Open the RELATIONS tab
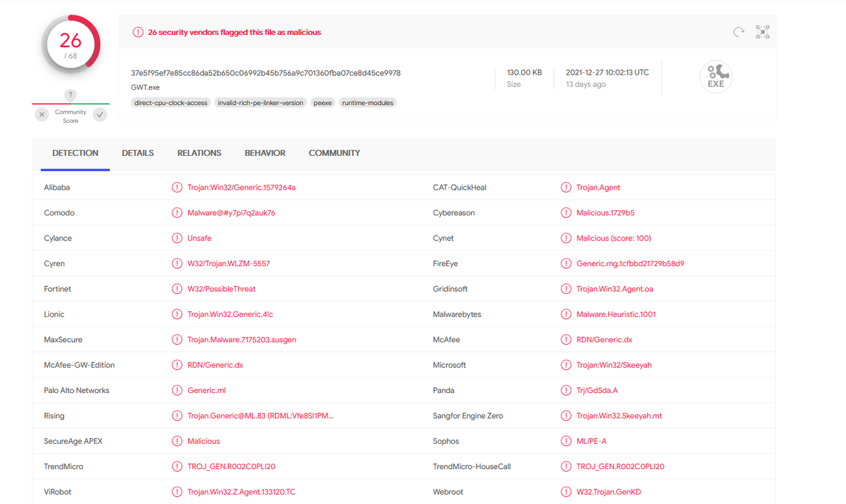 [x=199, y=153]
